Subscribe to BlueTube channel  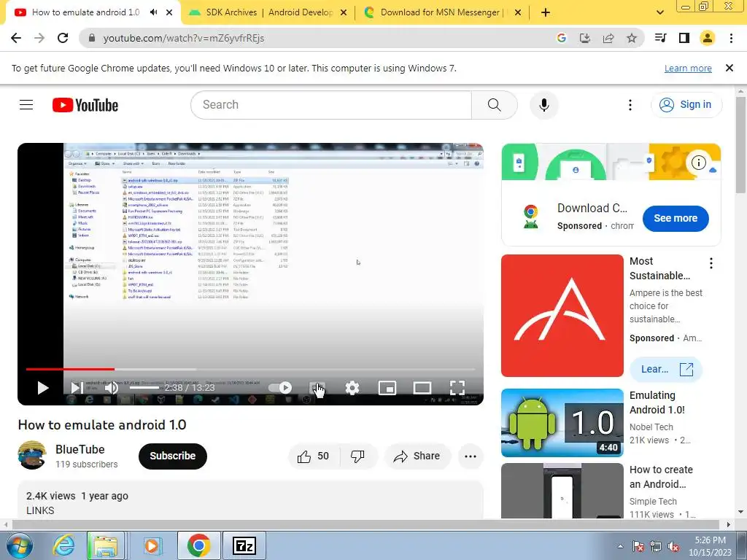coord(172,456)
